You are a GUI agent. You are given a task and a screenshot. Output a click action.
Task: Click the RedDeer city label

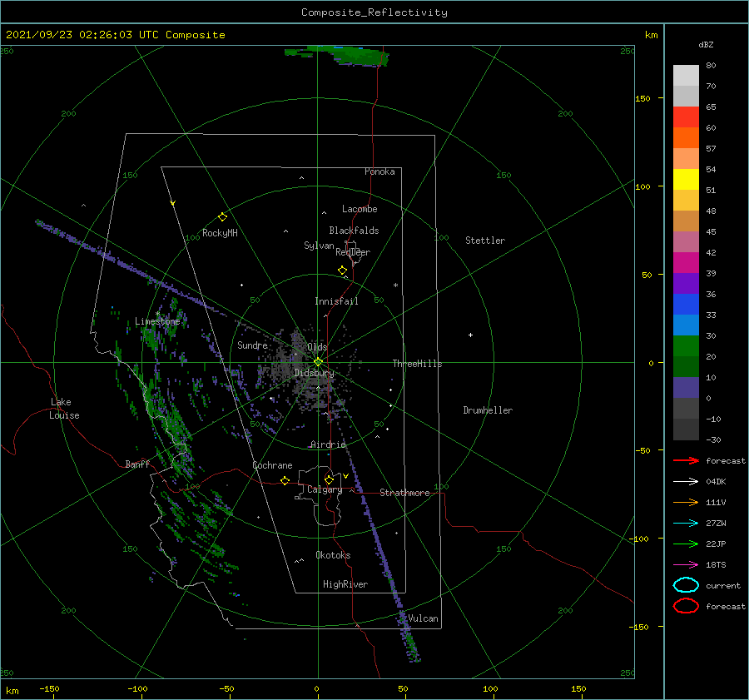[353, 252]
